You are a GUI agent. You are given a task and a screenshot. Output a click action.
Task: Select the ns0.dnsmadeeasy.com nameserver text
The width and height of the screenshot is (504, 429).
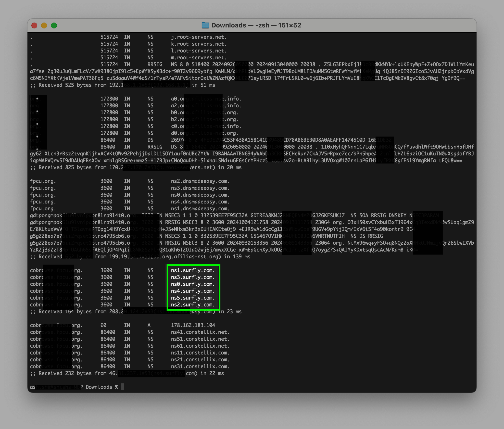[200, 195]
